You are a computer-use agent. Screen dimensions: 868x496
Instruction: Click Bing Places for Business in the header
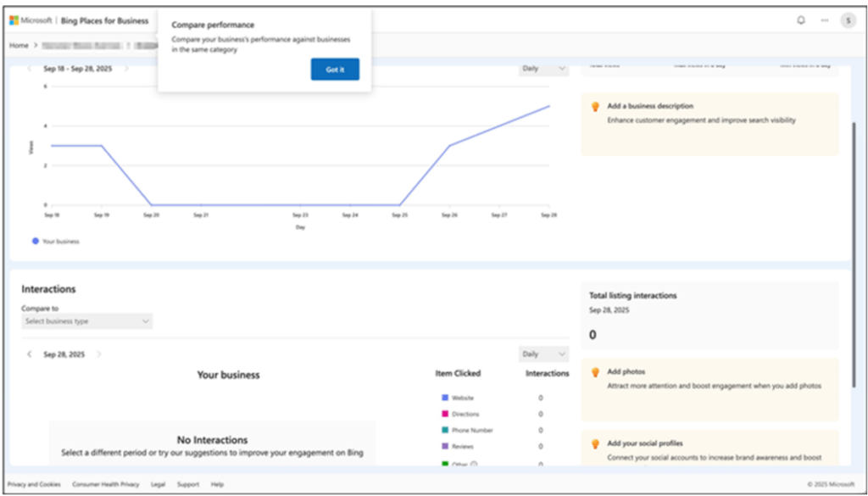click(103, 19)
